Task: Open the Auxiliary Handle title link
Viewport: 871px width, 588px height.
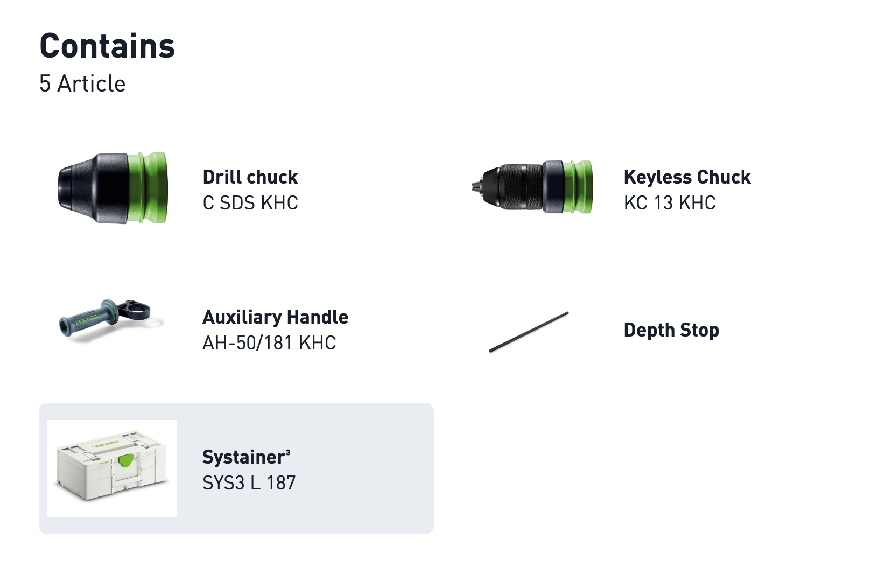Action: [275, 317]
